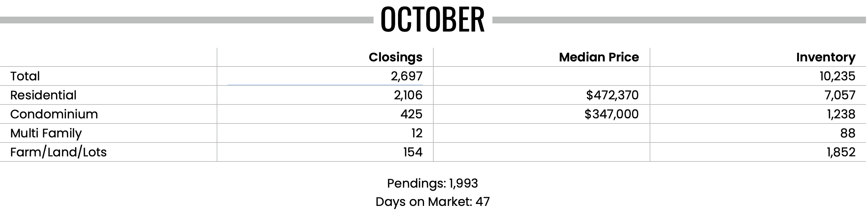Click the Closings column header
This screenshot has width=868, height=211.
(396, 57)
